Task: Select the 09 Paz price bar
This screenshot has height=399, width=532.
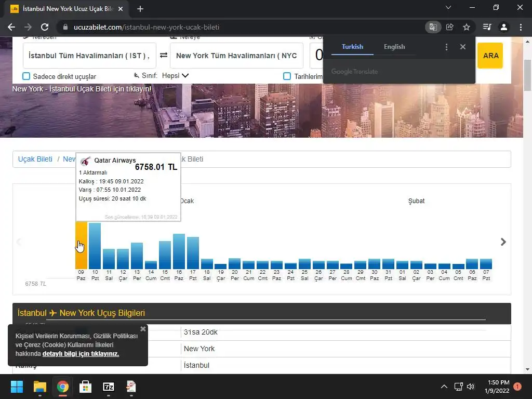Action: [81, 245]
